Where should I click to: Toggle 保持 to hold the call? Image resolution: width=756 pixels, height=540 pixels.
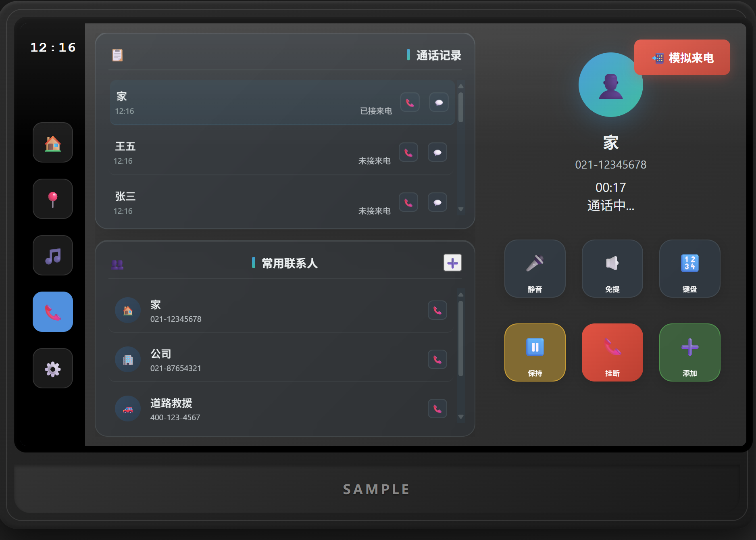coord(535,352)
